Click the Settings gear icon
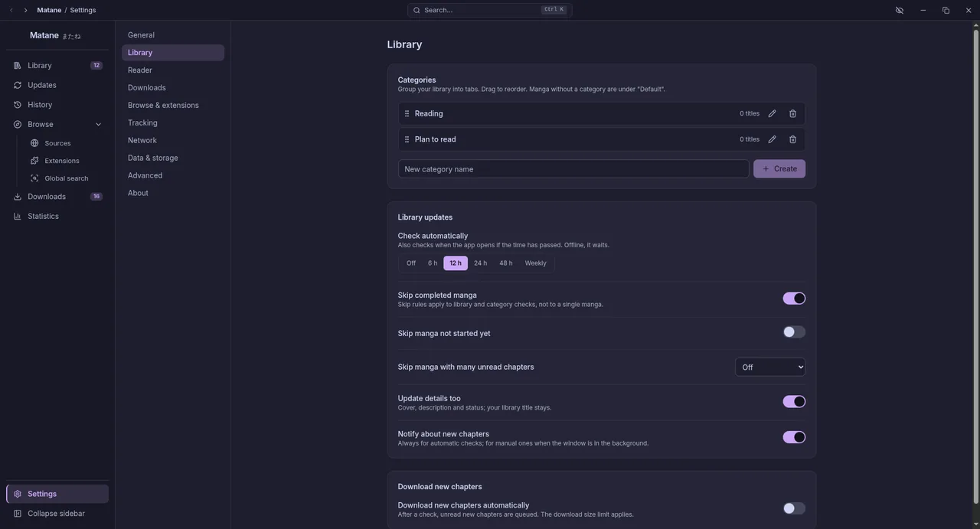Image resolution: width=980 pixels, height=529 pixels. 18,494
